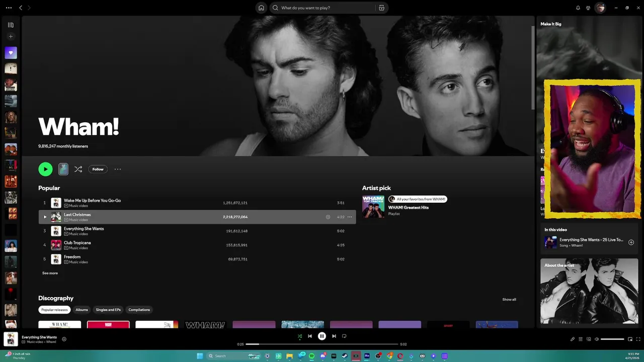Open WHAM! Greatest Hits playlist
Viewport: 644px width, 362px height.
pyautogui.click(x=409, y=207)
